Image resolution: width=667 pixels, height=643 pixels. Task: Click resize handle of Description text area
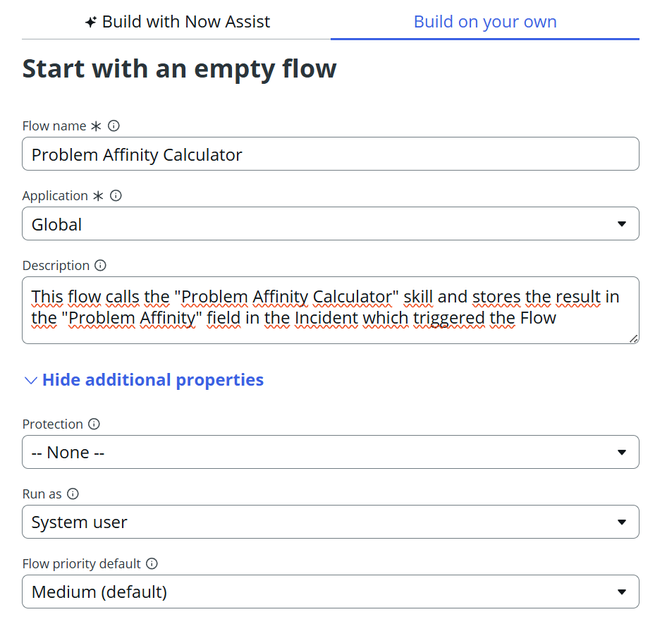[x=634, y=339]
